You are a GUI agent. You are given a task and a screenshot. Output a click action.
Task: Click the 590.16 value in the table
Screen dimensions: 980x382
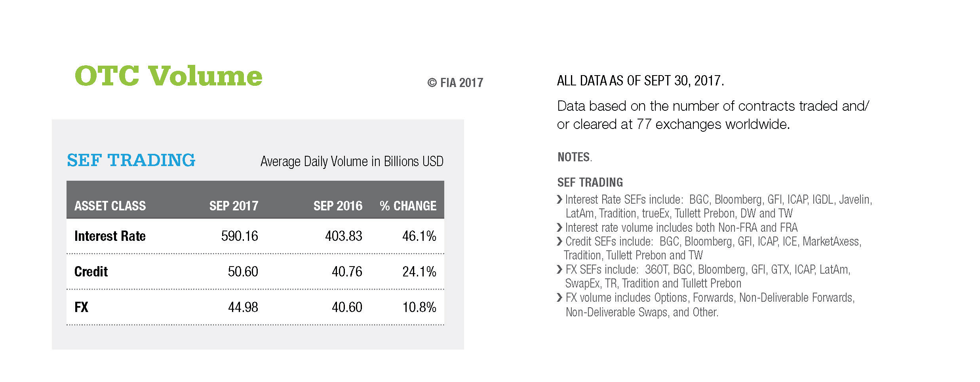tap(240, 236)
